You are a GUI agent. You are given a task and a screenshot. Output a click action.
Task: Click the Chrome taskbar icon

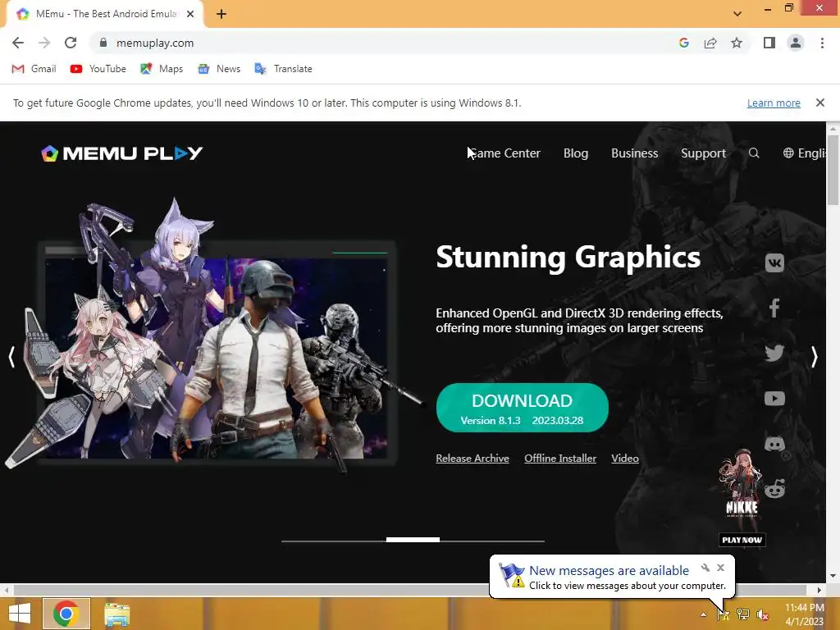(x=66, y=614)
